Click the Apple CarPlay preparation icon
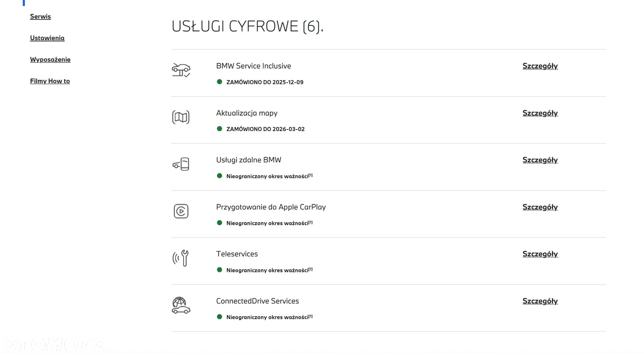 tap(181, 211)
